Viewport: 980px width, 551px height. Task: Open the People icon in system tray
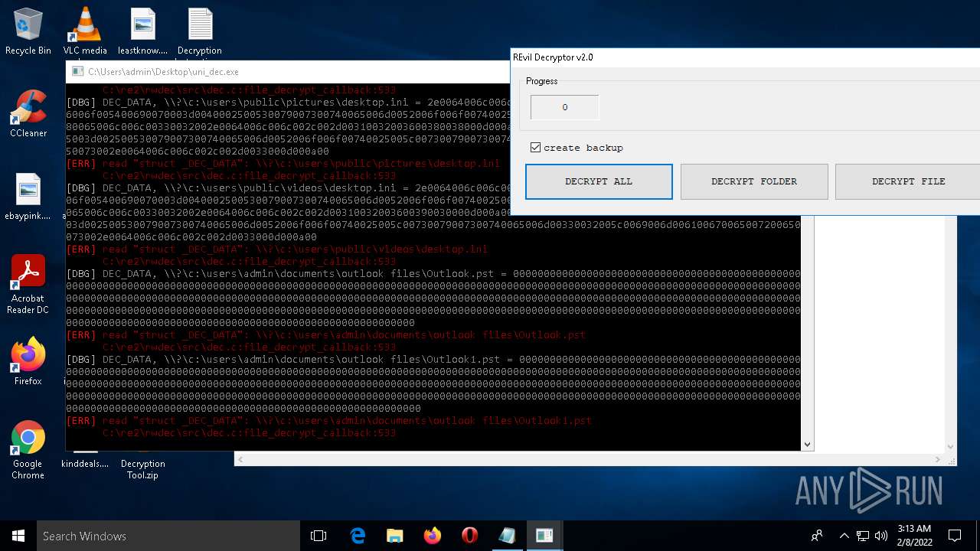[x=817, y=536]
